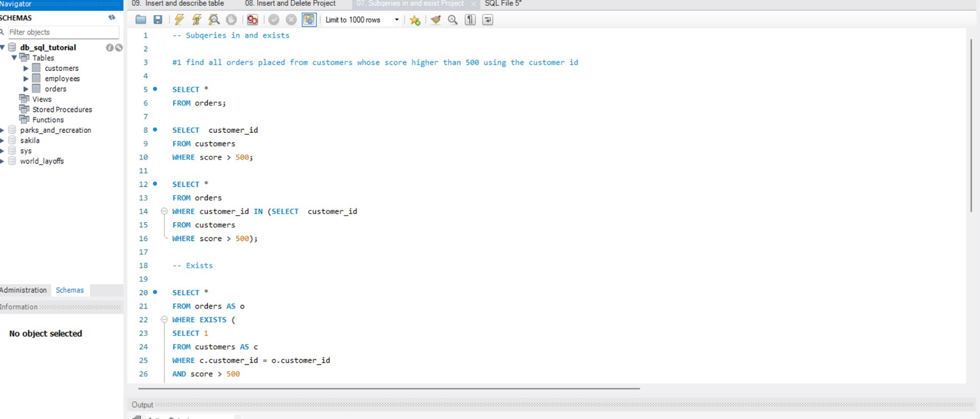Toggle word wrap in the editor toolbar
The height and width of the screenshot is (419, 980).
(487, 20)
